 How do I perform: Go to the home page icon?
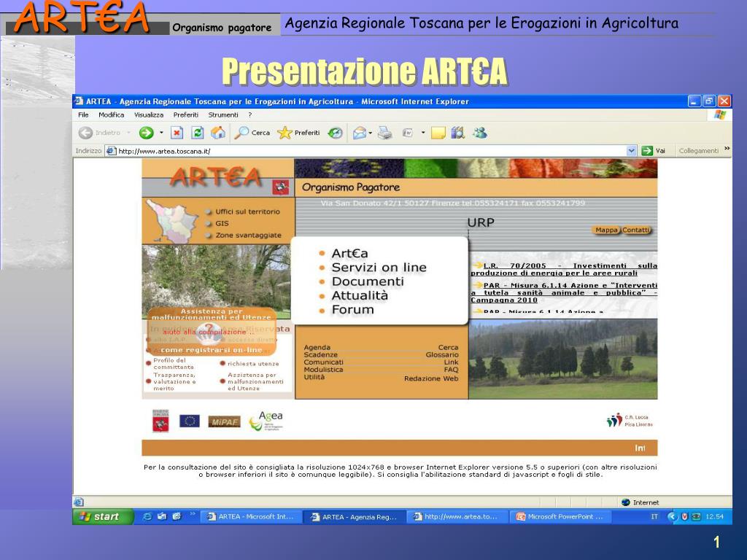coord(218,133)
